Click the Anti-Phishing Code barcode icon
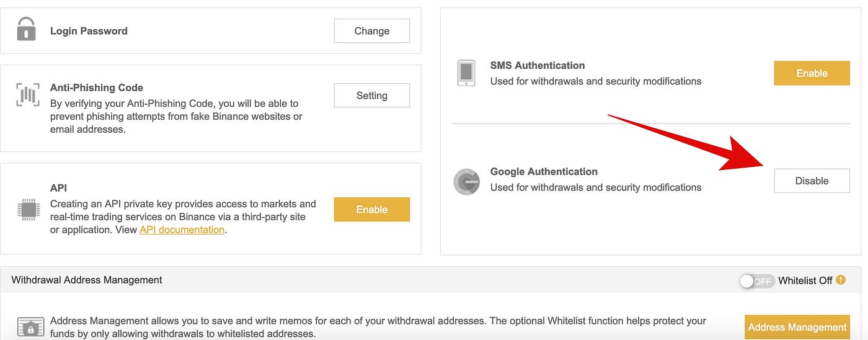Screen dimensions: 868x340 click(27, 96)
